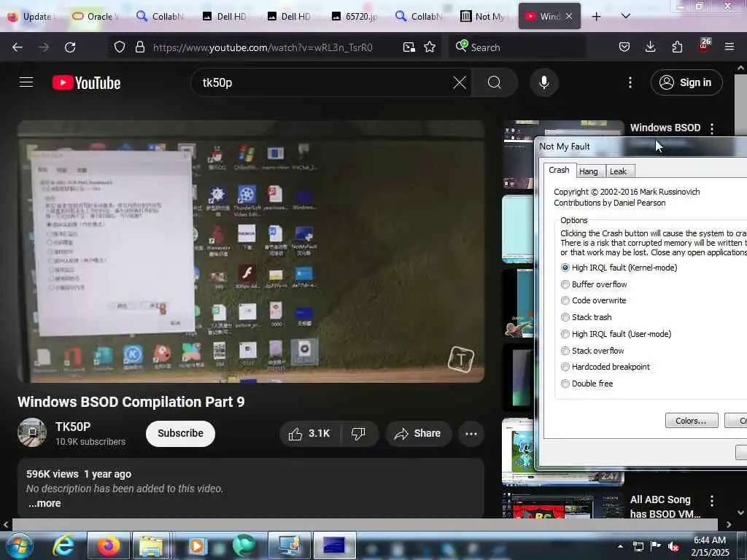Launch Internet Explorer from the taskbar

pos(63,545)
